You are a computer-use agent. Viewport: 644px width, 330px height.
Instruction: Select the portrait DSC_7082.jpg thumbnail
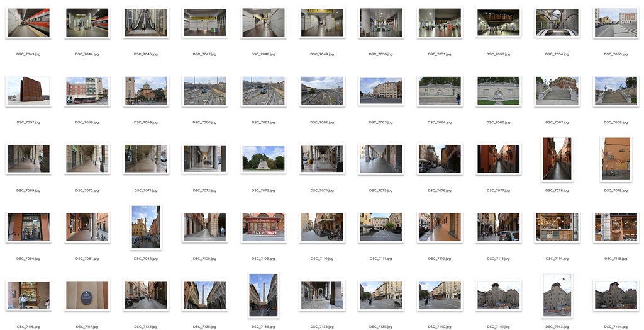[x=146, y=227]
